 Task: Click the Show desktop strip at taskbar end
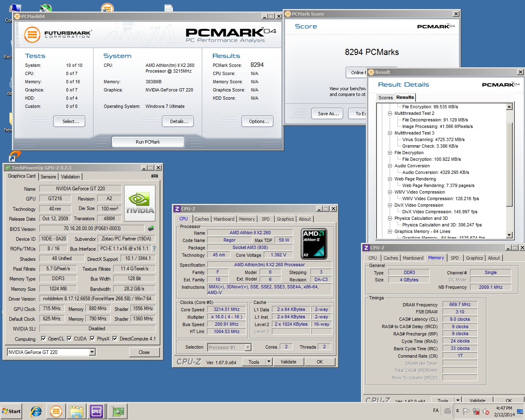tap(521, 411)
